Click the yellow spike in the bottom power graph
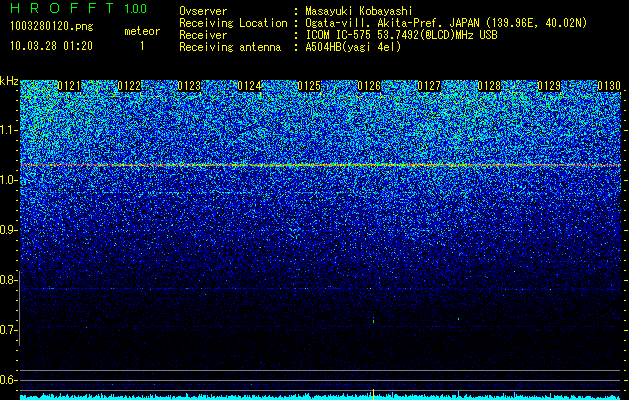The image size is (629, 400). point(373,393)
